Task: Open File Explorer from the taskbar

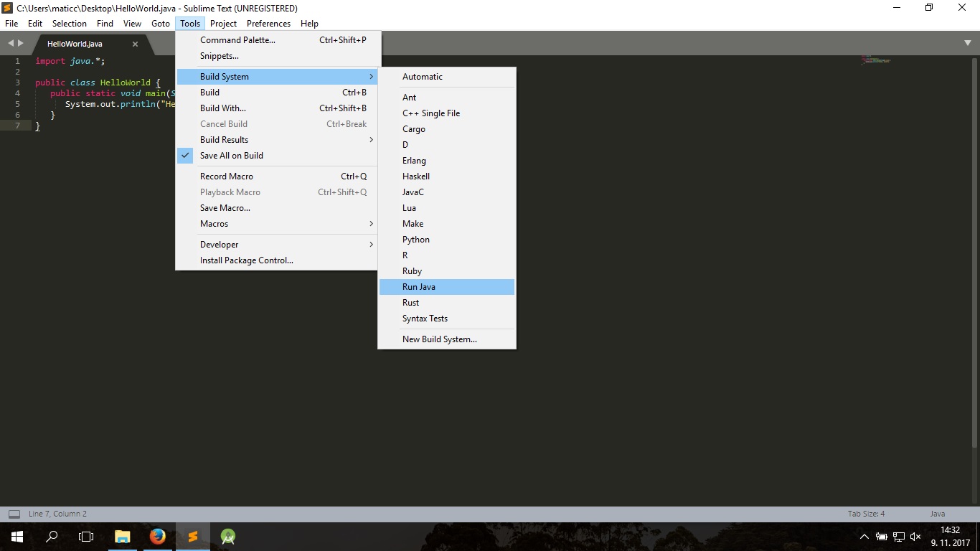Action: (x=123, y=537)
